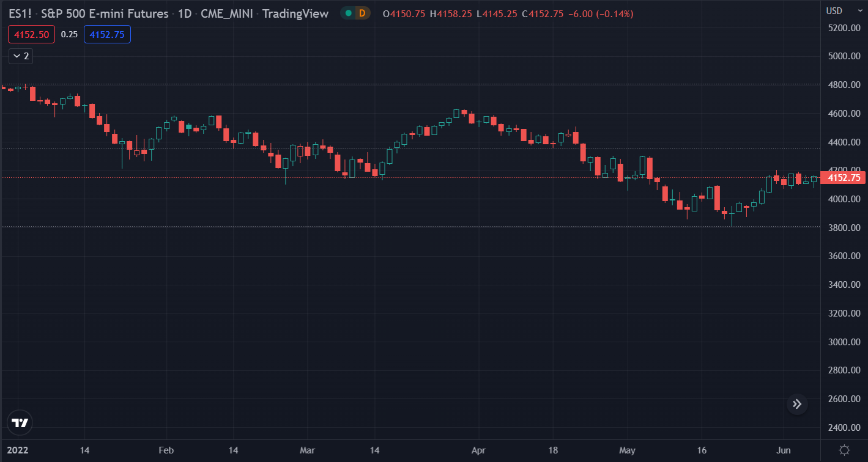Click the Mar label on the time axis

click(307, 450)
